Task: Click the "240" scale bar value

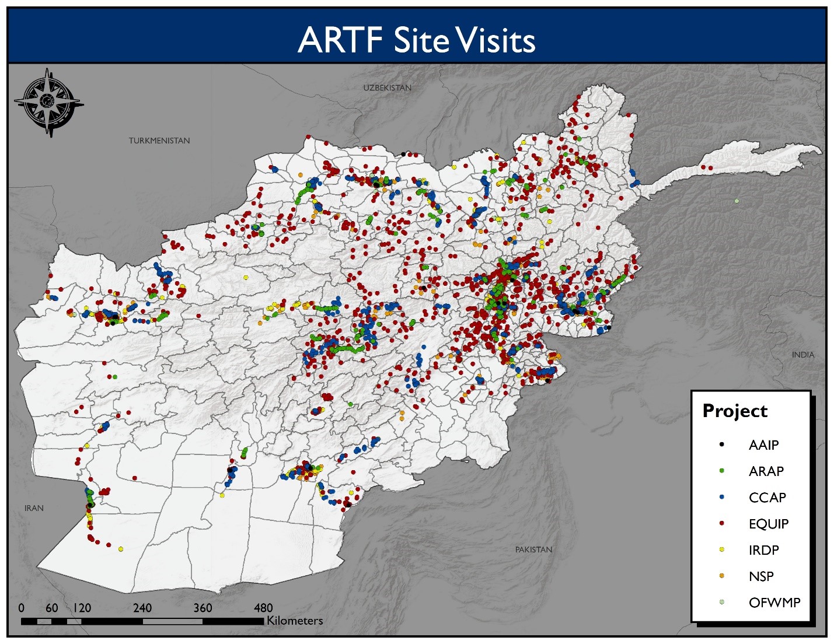Action: pyautogui.click(x=142, y=608)
